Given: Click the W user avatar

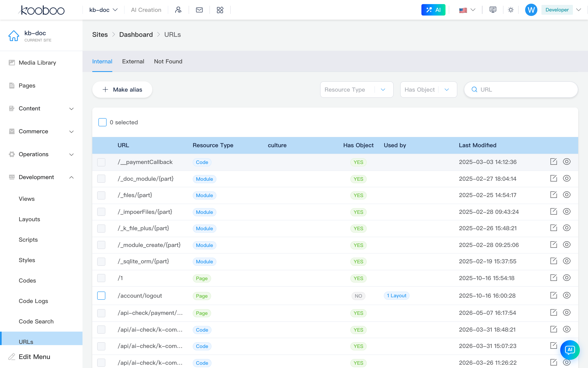Looking at the screenshot, I should (x=531, y=10).
